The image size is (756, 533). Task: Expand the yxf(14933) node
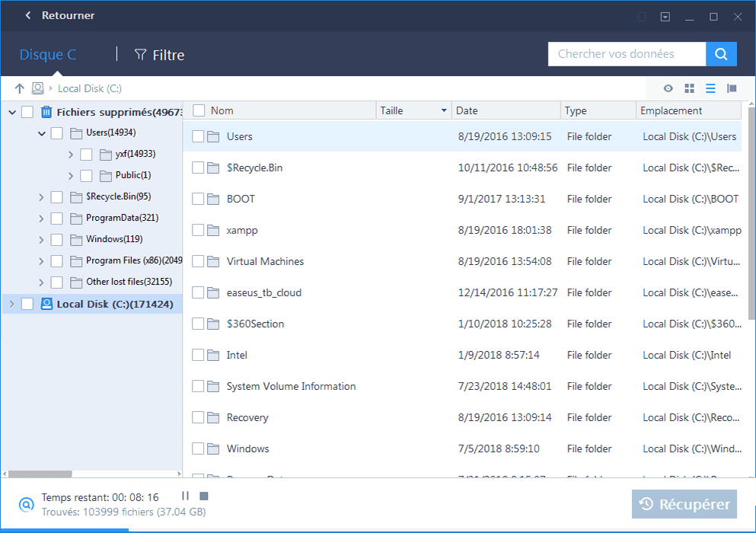pos(70,155)
